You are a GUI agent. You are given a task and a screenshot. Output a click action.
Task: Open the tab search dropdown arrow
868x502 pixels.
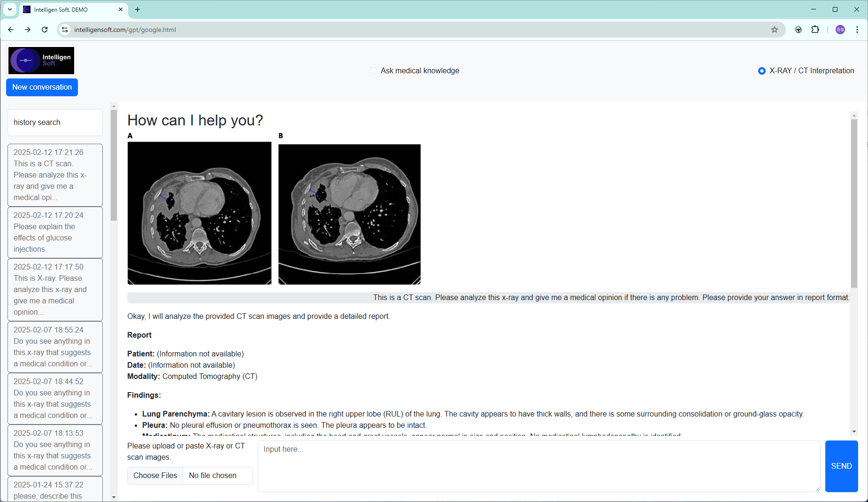click(10, 9)
